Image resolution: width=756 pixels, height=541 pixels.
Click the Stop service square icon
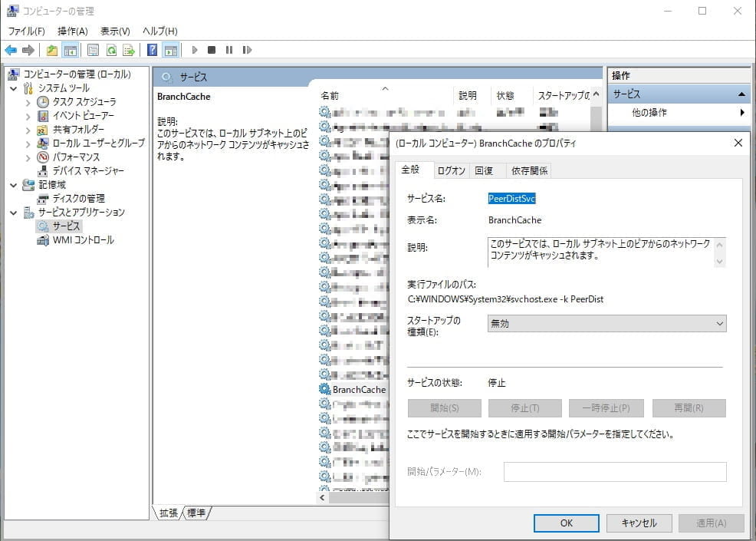coord(212,50)
